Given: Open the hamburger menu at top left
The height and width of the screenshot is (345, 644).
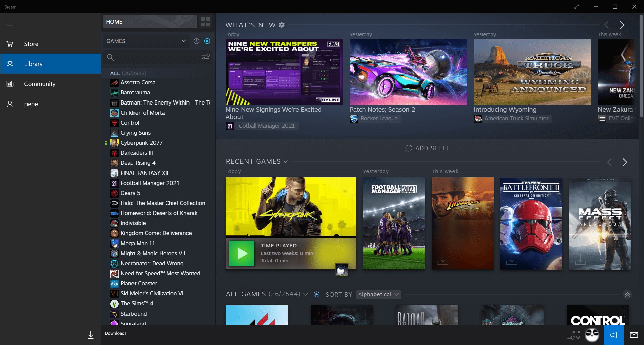Looking at the screenshot, I should pyautogui.click(x=10, y=23).
